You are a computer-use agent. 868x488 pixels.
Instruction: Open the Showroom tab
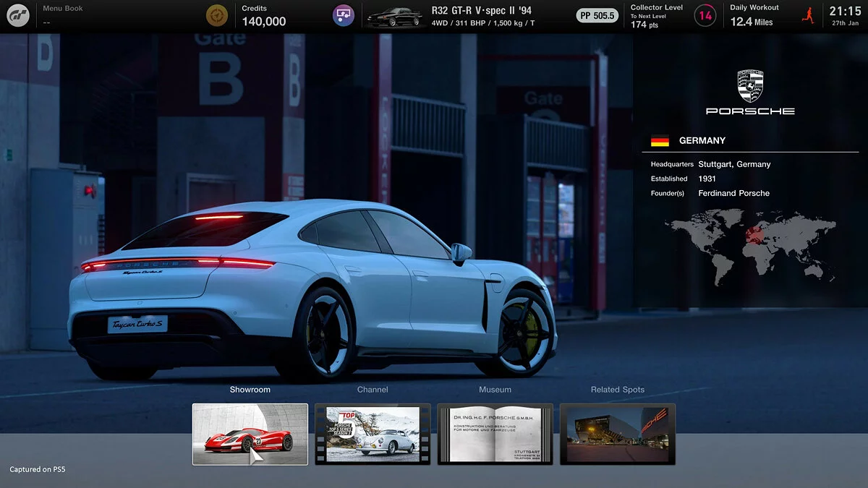coord(250,389)
